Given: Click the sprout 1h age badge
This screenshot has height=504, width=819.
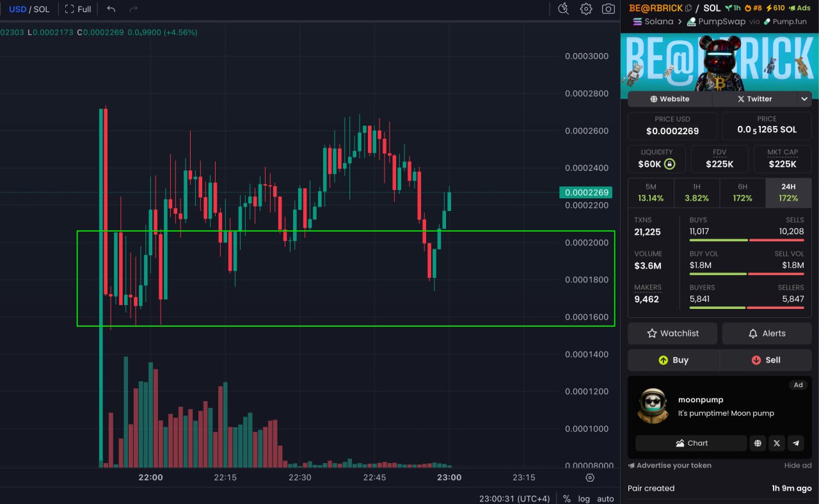Looking at the screenshot, I should [x=733, y=8].
